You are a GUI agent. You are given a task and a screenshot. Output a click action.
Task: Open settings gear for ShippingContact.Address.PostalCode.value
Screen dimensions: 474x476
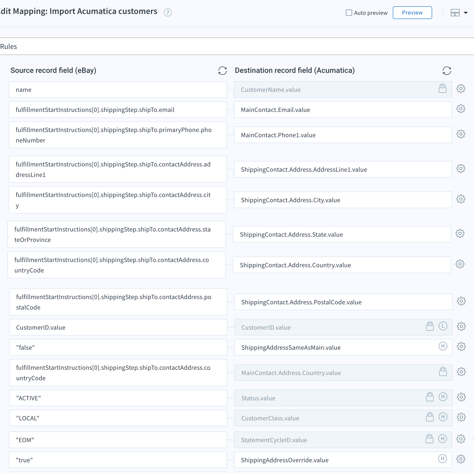click(x=461, y=301)
